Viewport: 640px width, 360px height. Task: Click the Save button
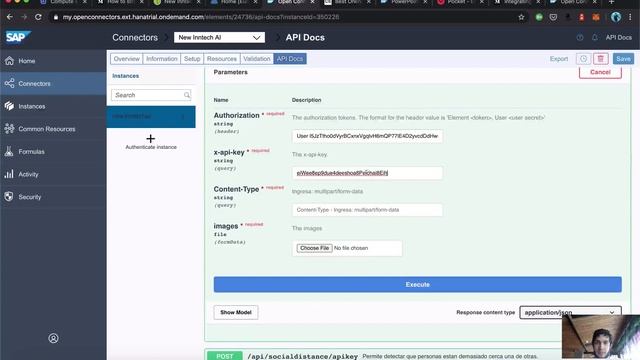click(623, 59)
